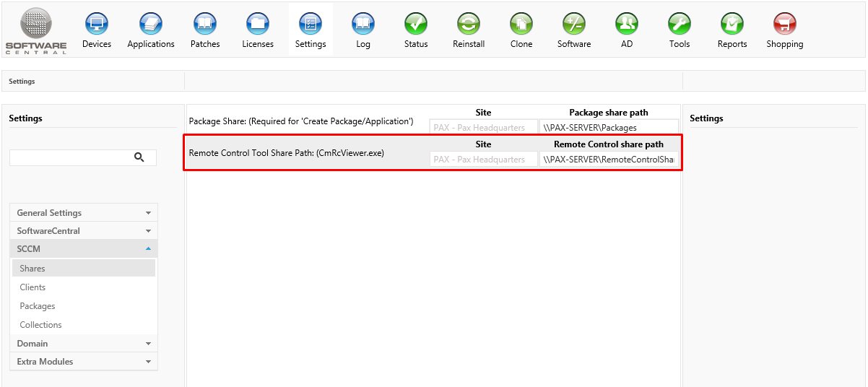
Task: Open the red Shopping cart icon
Action: (x=785, y=25)
